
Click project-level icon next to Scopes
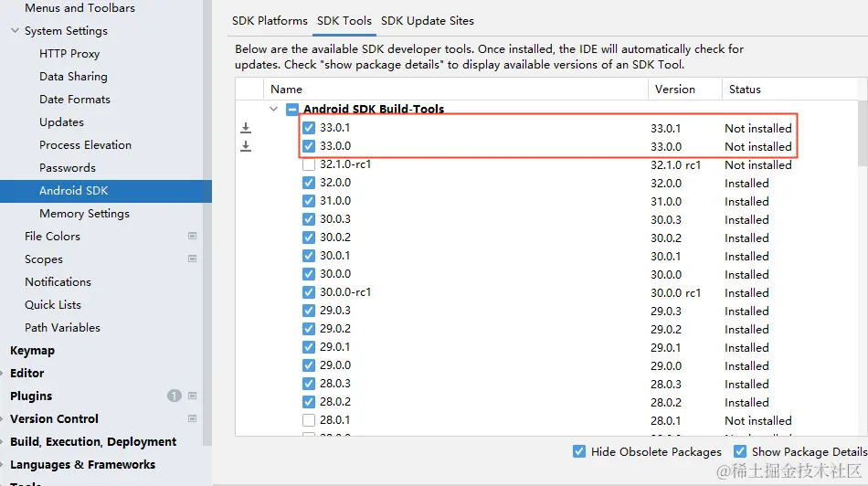point(192,259)
